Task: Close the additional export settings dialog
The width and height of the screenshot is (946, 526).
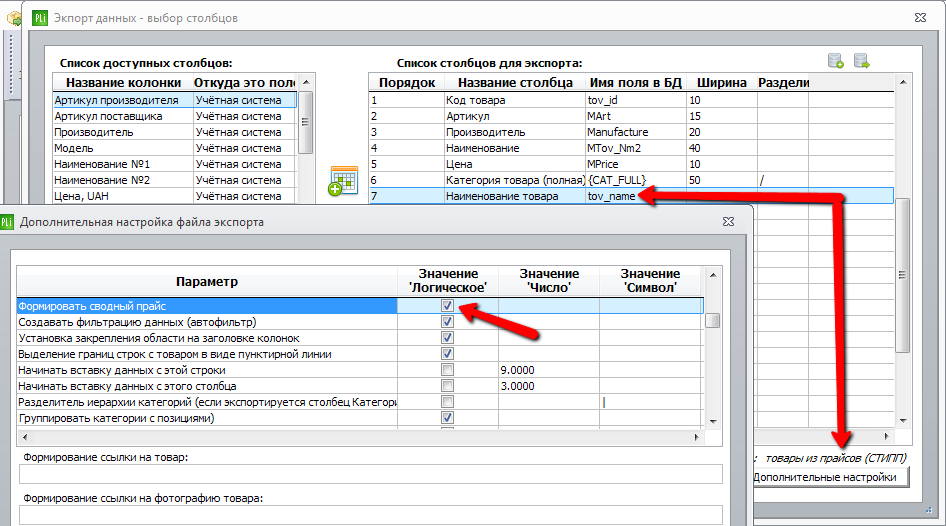Action: [x=728, y=221]
